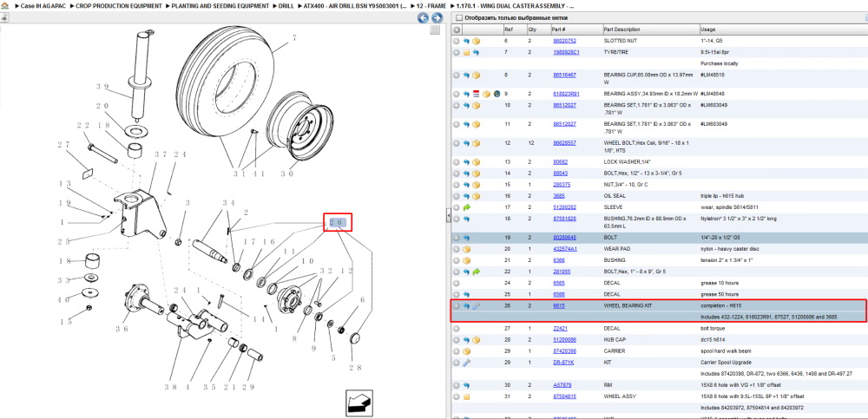Click the diagram orientation arrow icon
Viewport: 868px width, 419px height.
pyautogui.click(x=358, y=403)
